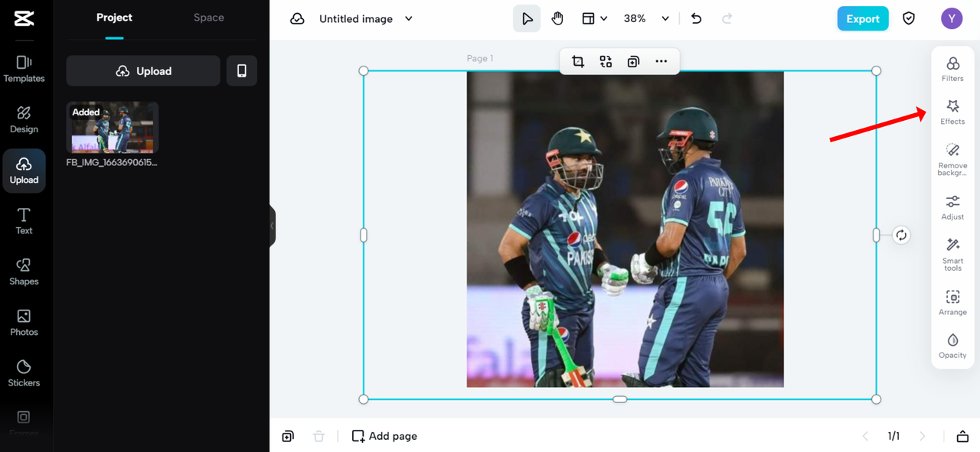This screenshot has width=980, height=452.
Task: Open the Templates sidebar panel
Action: (x=24, y=69)
